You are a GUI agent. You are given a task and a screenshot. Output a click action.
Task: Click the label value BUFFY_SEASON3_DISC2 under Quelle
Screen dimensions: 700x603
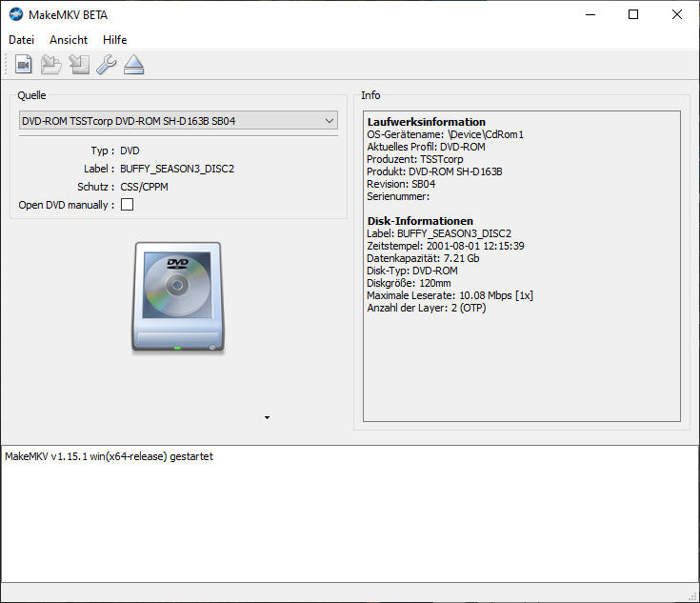177,169
